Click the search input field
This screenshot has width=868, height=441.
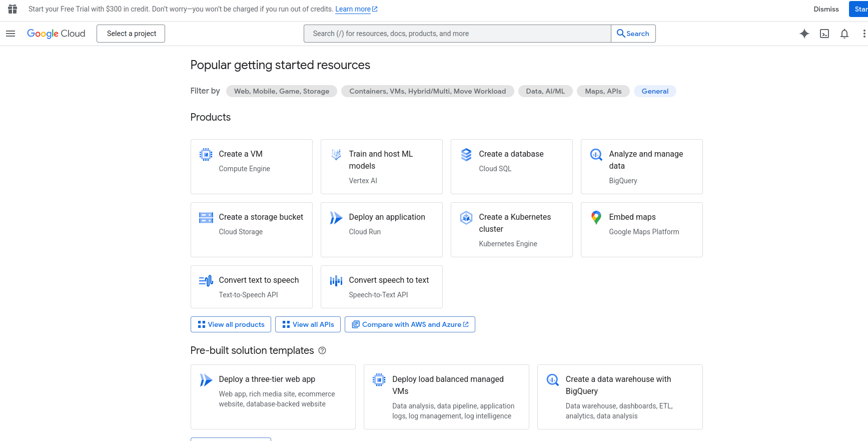[457, 34]
